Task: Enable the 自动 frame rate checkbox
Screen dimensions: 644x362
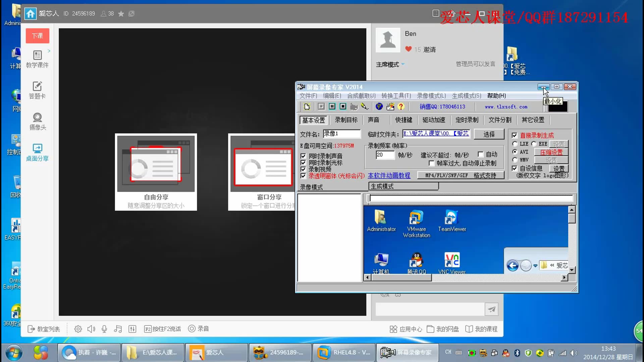Action: click(x=481, y=154)
